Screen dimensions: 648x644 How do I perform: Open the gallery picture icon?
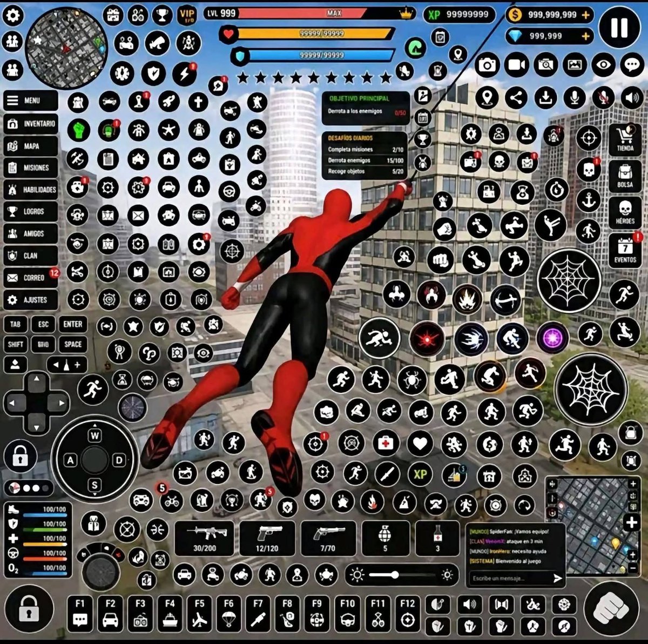click(x=575, y=65)
